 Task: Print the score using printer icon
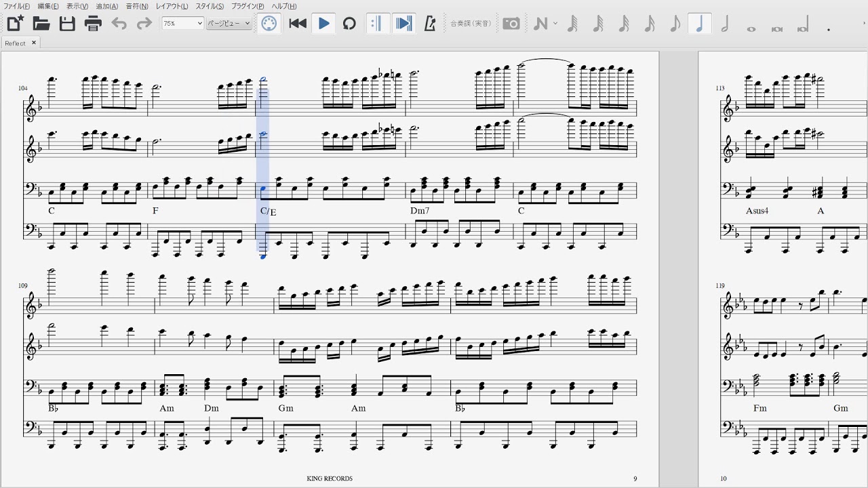pos(93,24)
